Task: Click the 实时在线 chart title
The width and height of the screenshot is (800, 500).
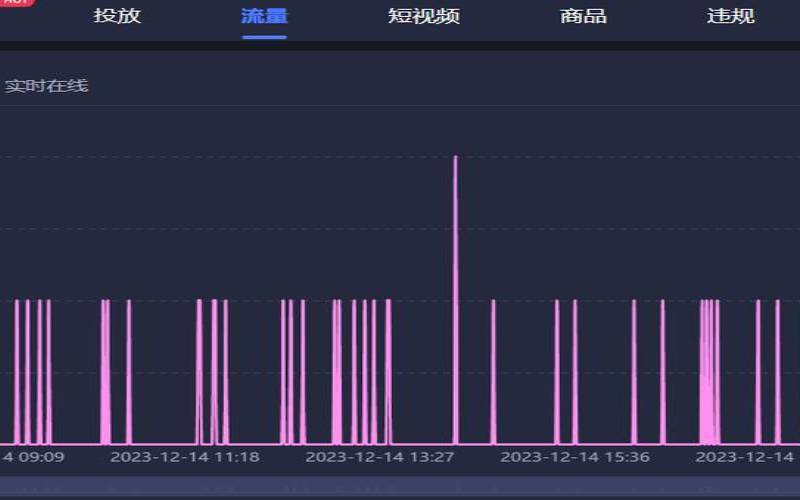Action: (46, 86)
